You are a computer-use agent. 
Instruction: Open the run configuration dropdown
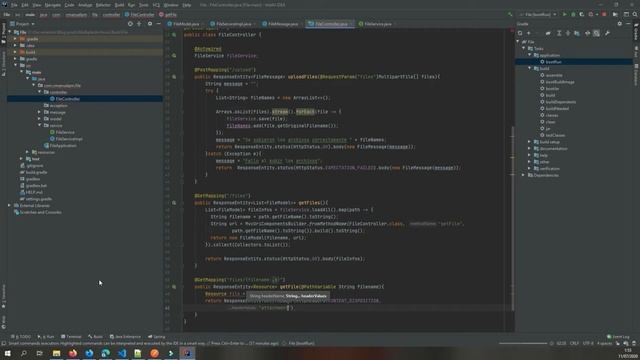coord(538,14)
